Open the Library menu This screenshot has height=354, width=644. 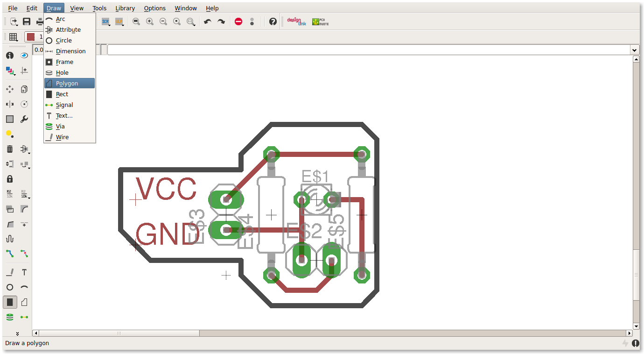(125, 8)
